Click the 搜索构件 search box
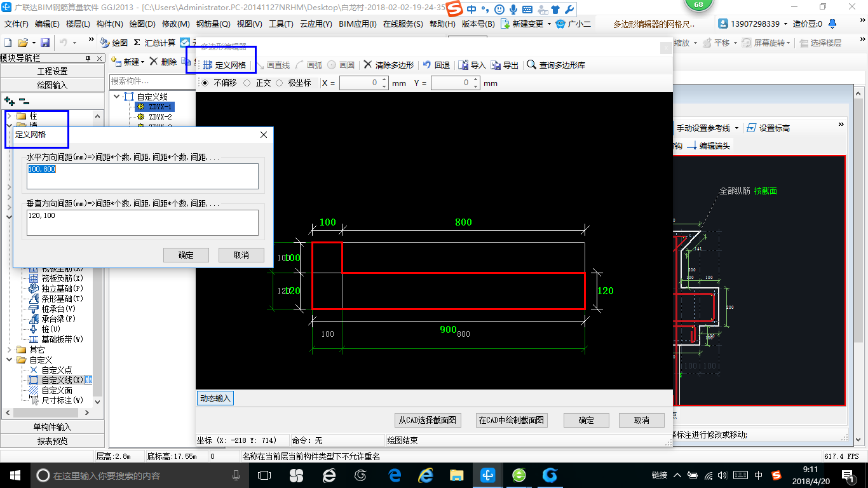The image size is (868, 488). 151,81
